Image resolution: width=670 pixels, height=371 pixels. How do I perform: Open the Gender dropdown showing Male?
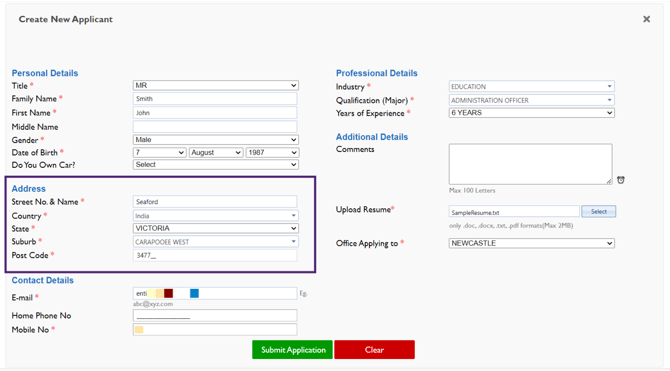click(215, 140)
